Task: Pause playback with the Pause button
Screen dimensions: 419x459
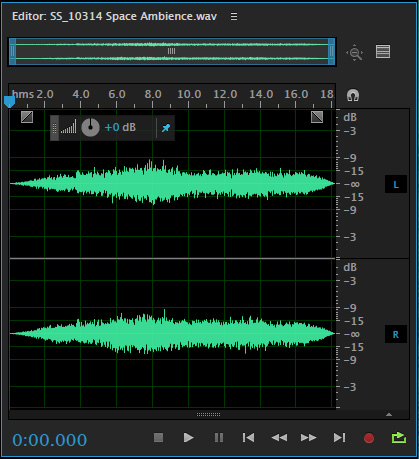Action: point(219,437)
